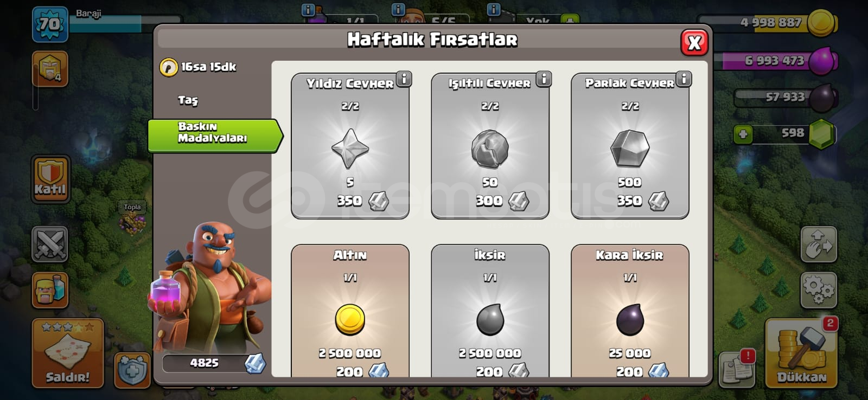Open the settings gears icon
The height and width of the screenshot is (400, 868).
818,290
